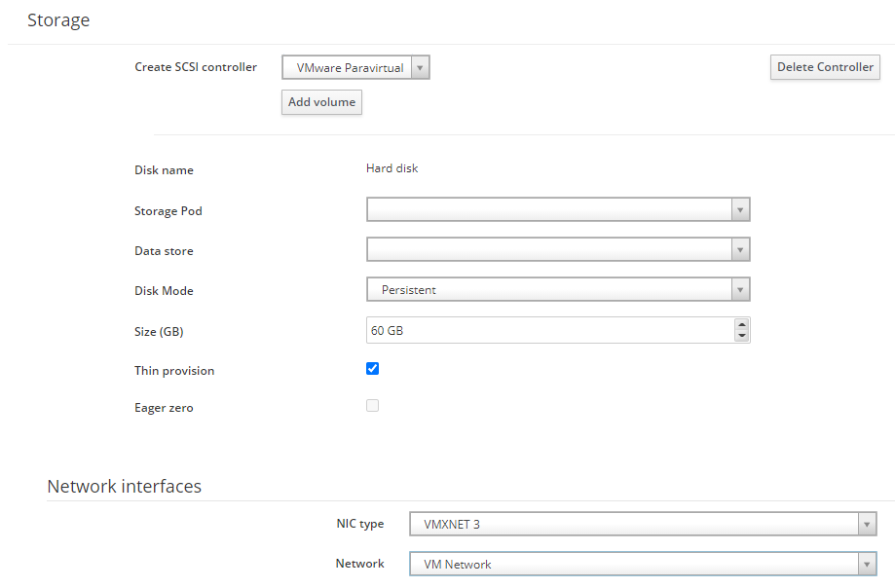Uncheck the Thin provision checkbox
The height and width of the screenshot is (588, 895).
click(372, 368)
